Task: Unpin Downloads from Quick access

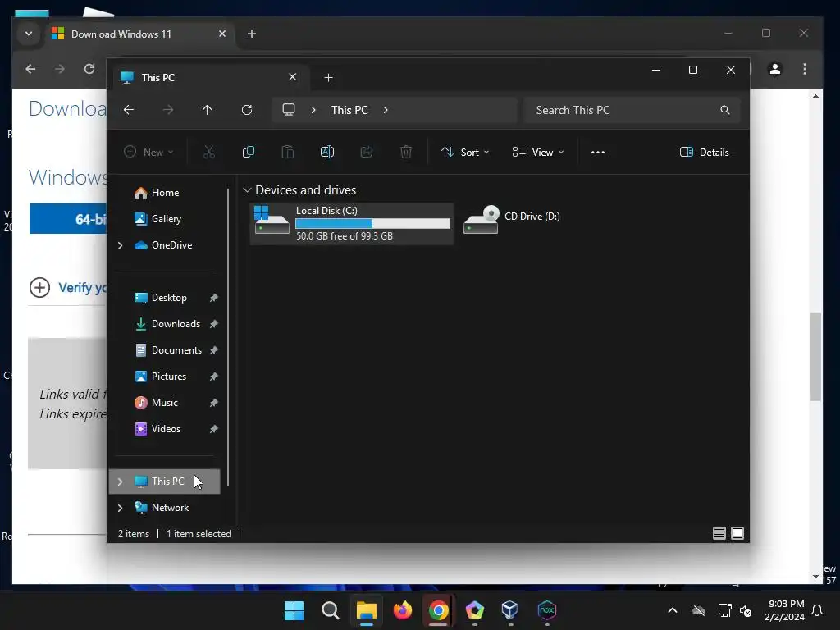Action: [x=214, y=324]
